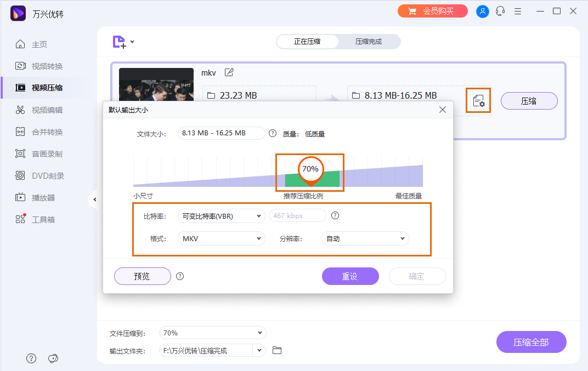
Task: Open the compression settings gear for mkv file
Action: [478, 100]
